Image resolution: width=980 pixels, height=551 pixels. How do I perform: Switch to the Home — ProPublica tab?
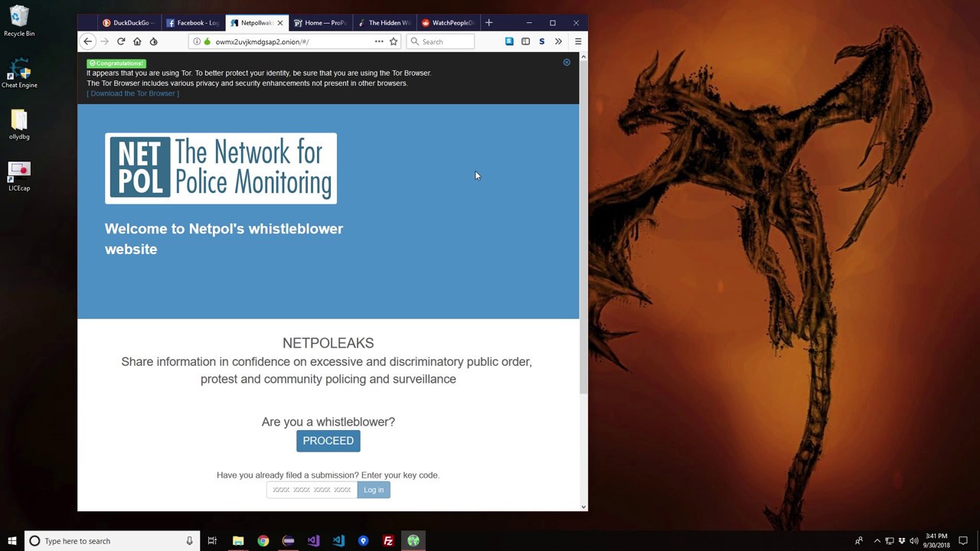[321, 23]
